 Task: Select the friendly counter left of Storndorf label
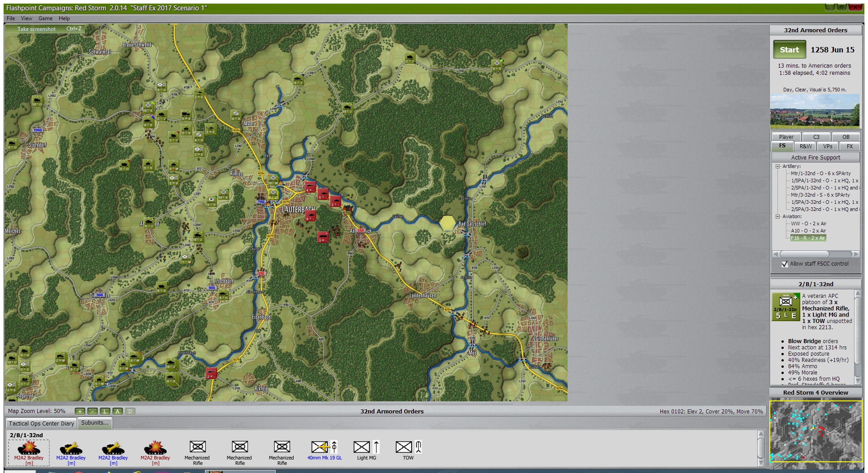tap(12, 144)
